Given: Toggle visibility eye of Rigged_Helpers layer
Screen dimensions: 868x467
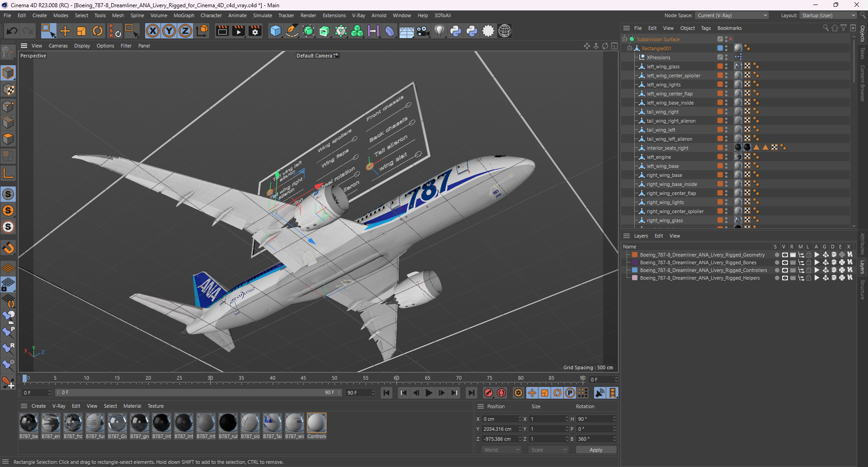Looking at the screenshot, I should click(785, 278).
